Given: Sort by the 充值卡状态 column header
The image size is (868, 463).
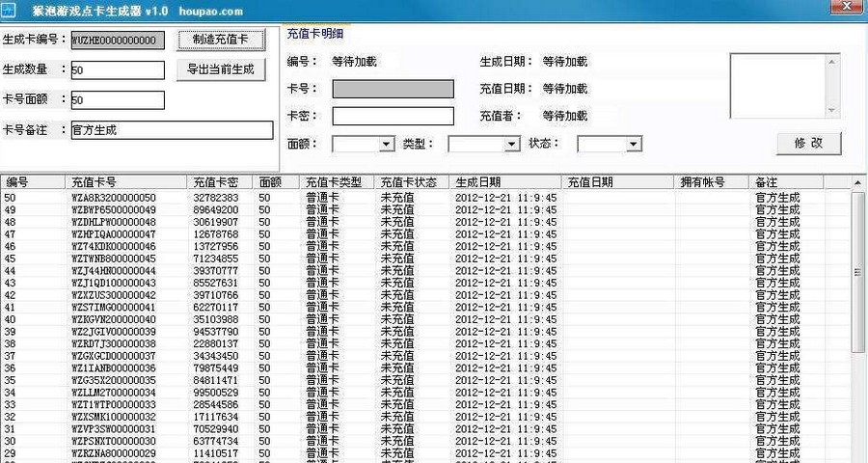Looking at the screenshot, I should tap(412, 182).
